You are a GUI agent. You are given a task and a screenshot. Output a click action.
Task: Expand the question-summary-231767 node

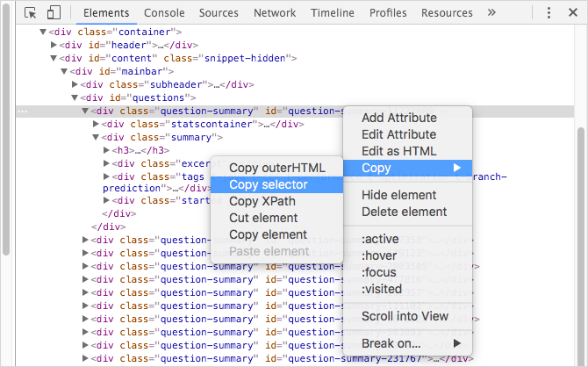point(85,358)
